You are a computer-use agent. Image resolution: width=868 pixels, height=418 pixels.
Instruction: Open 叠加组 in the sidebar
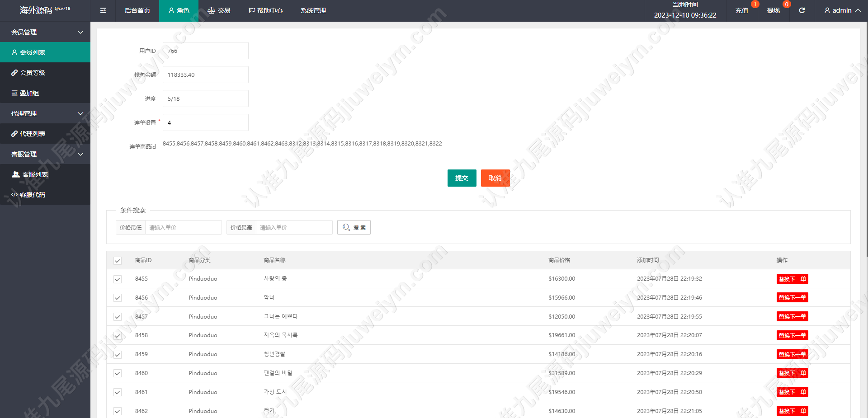[45, 93]
